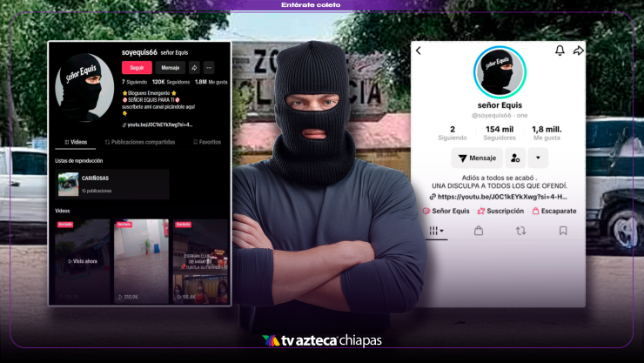Open the CARIÑOSAS playlist thumbnail

(x=69, y=184)
